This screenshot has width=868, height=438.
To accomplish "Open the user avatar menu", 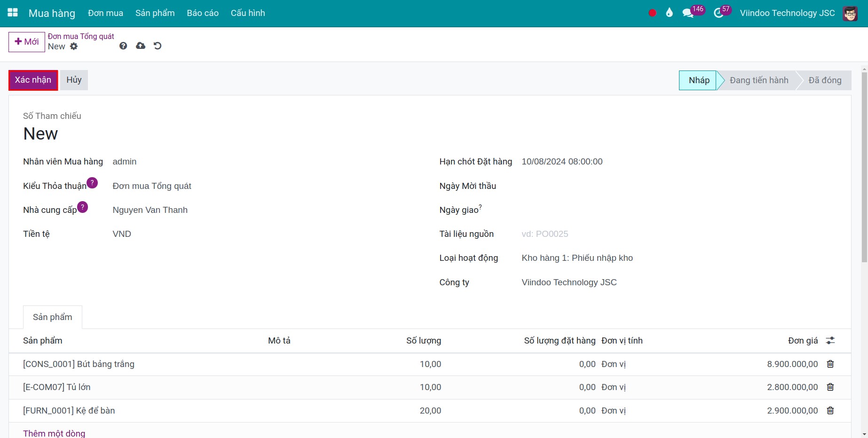I will click(x=850, y=13).
